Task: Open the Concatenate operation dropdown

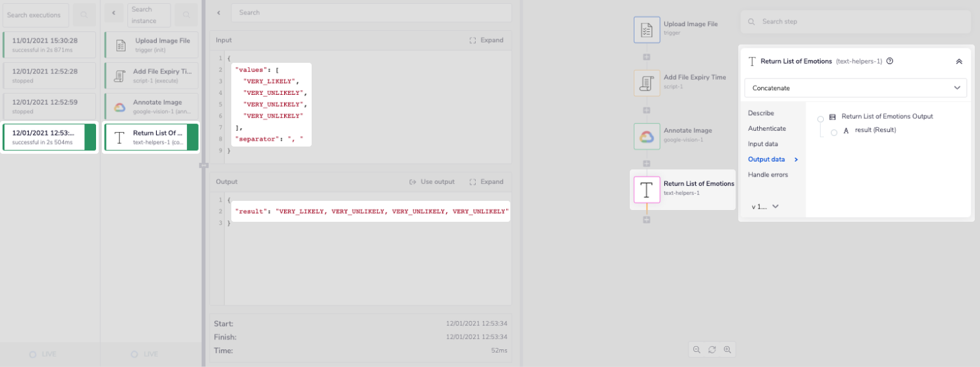Action: pos(855,88)
